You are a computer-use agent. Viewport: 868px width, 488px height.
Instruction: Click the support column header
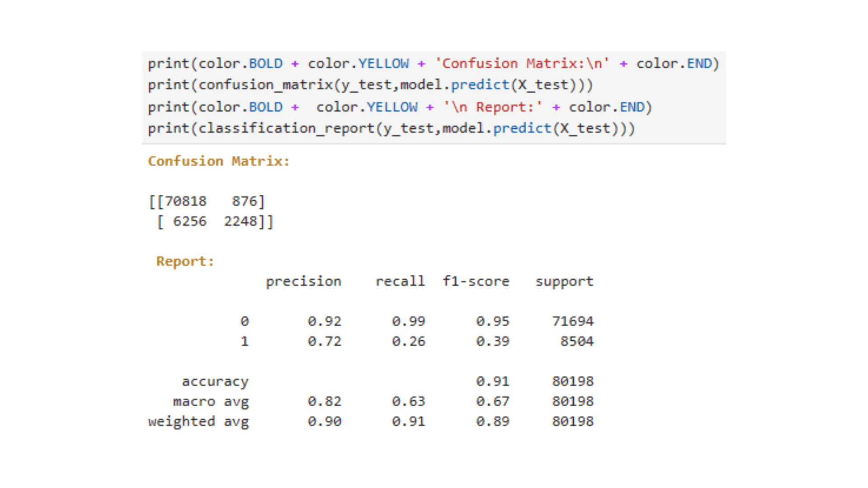coord(564,282)
